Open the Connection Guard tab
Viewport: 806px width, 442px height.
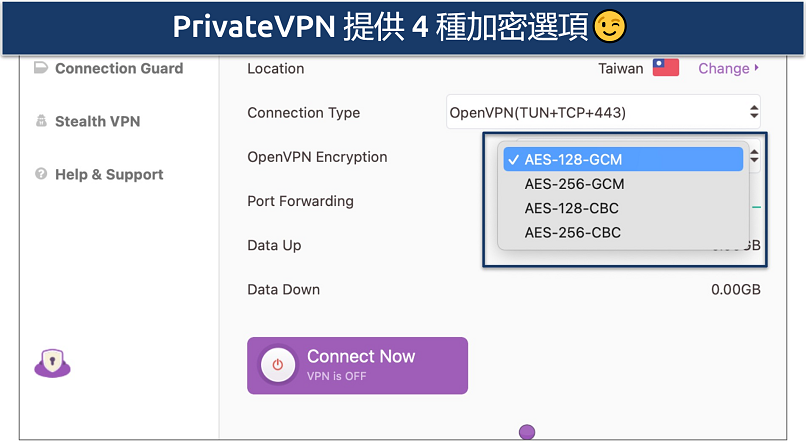(x=119, y=69)
